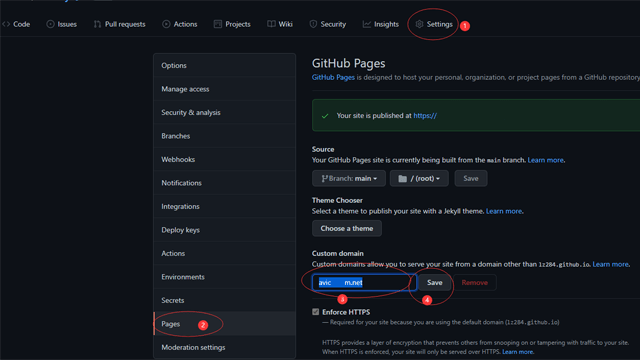The image size is (640, 360).
Task: Click the Pull requests icon
Action: 97,24
